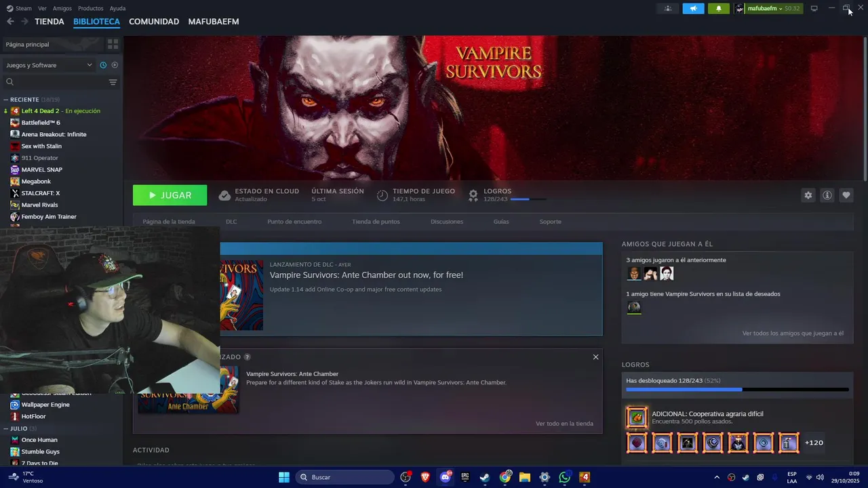The height and width of the screenshot is (488, 868).
Task: Switch library to collections grid view icon
Action: (x=113, y=44)
